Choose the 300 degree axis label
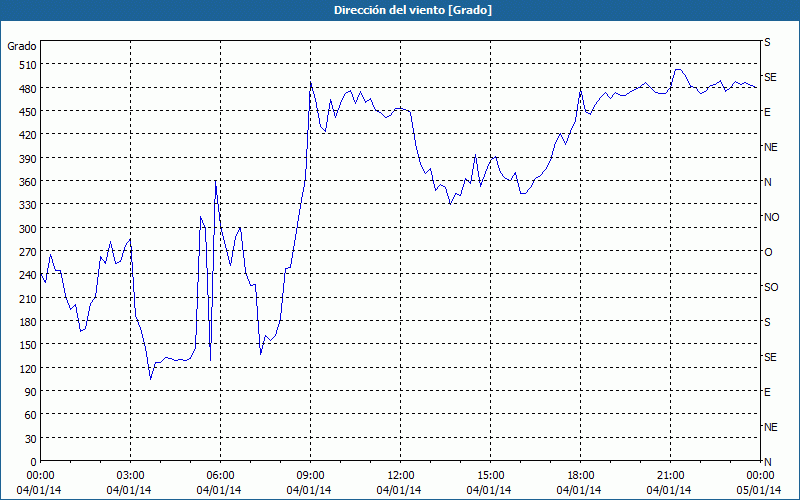This screenshot has height=500, width=800. pyautogui.click(x=28, y=229)
